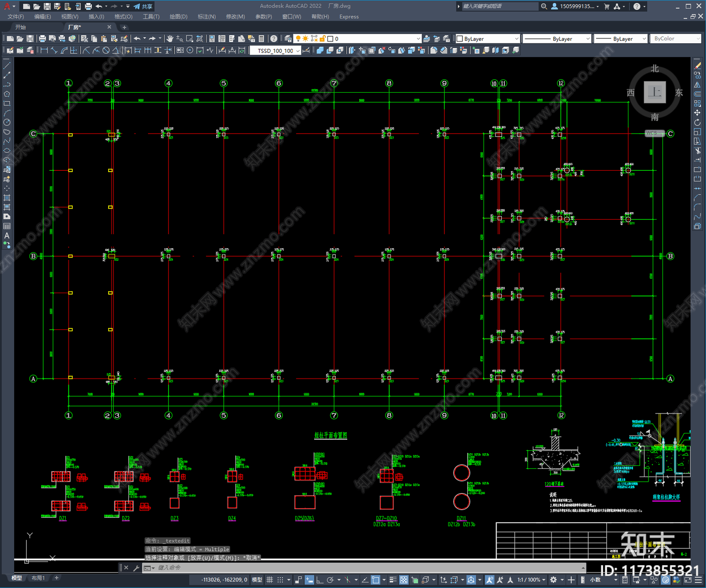Click the Plot print icon in standard toolbar
The height and width of the screenshot is (588, 706).
(x=42, y=39)
